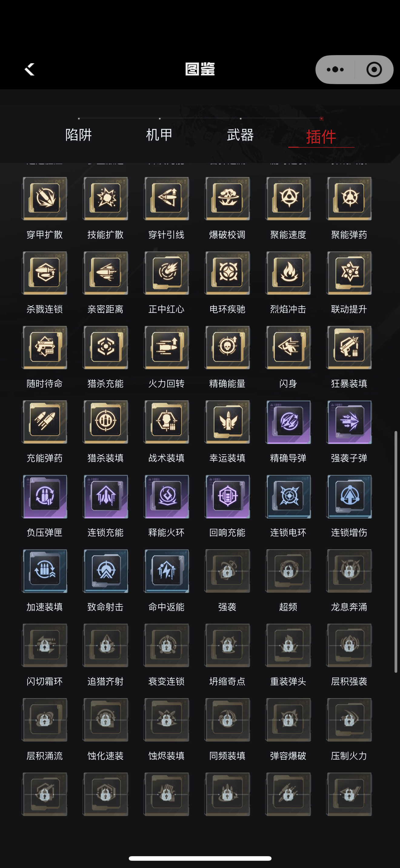The width and height of the screenshot is (400, 868).
Task: Open the 烈焰冲击 flame plugin icon
Action: pyautogui.click(x=288, y=273)
